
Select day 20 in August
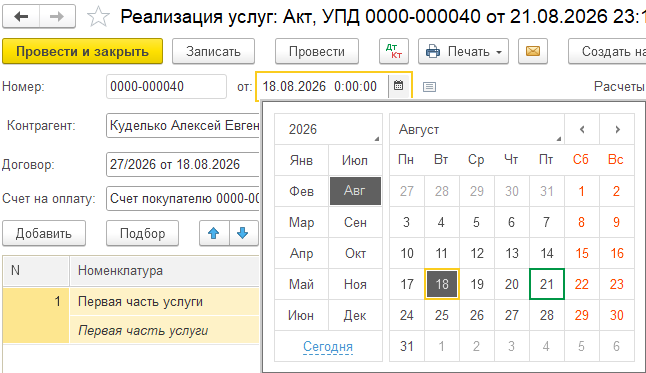click(512, 284)
